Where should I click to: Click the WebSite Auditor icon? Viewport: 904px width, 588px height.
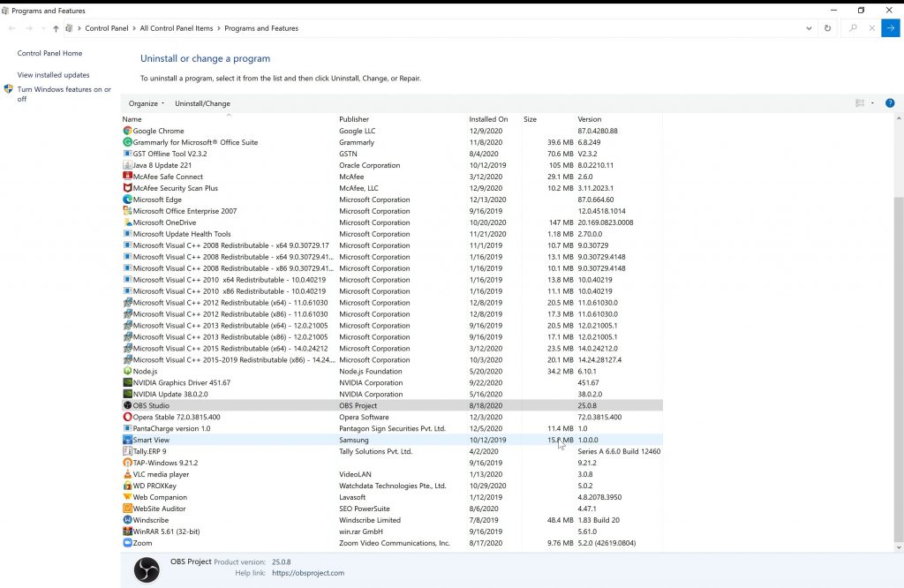[x=127, y=509]
